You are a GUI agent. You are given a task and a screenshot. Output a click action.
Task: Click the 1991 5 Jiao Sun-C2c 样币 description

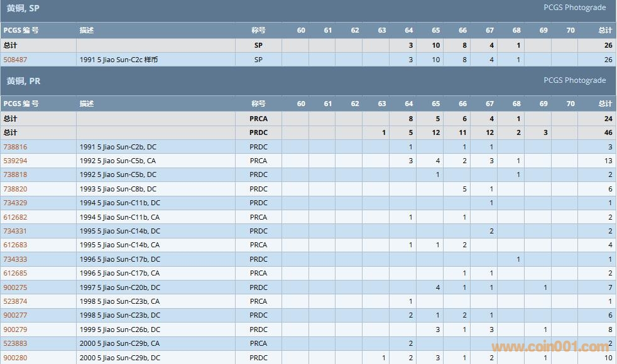pyautogui.click(x=119, y=60)
